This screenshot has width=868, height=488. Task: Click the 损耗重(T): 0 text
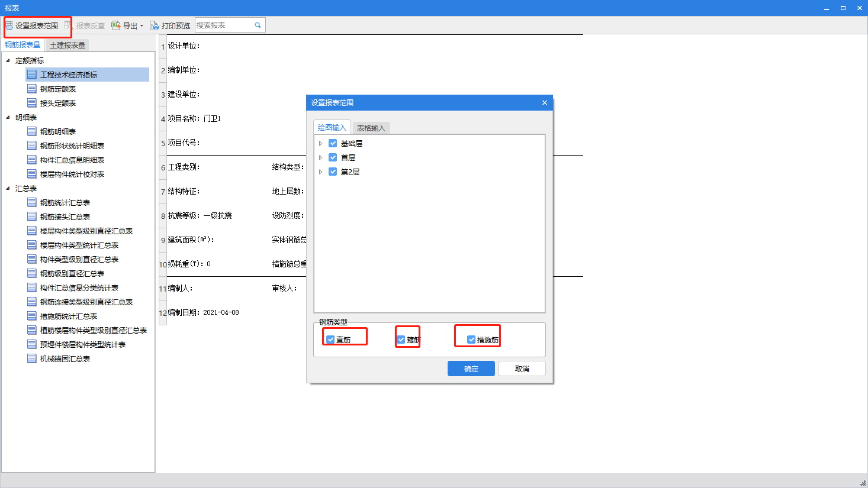point(189,264)
